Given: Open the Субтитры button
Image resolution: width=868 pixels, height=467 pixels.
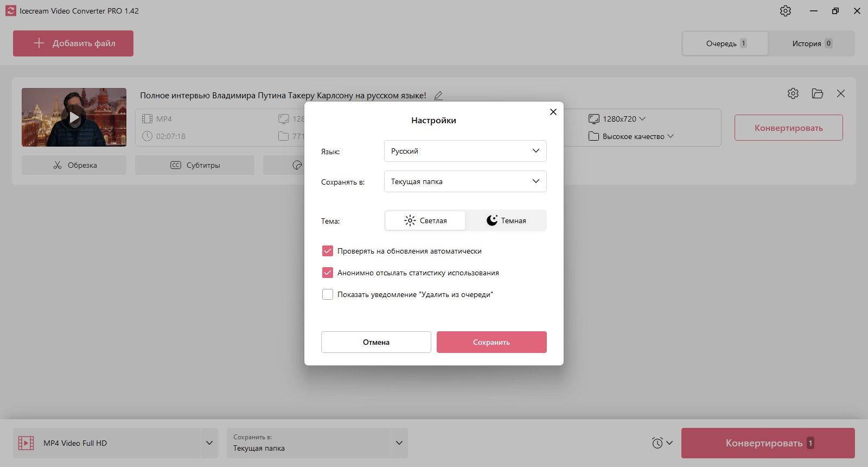Looking at the screenshot, I should [x=195, y=165].
